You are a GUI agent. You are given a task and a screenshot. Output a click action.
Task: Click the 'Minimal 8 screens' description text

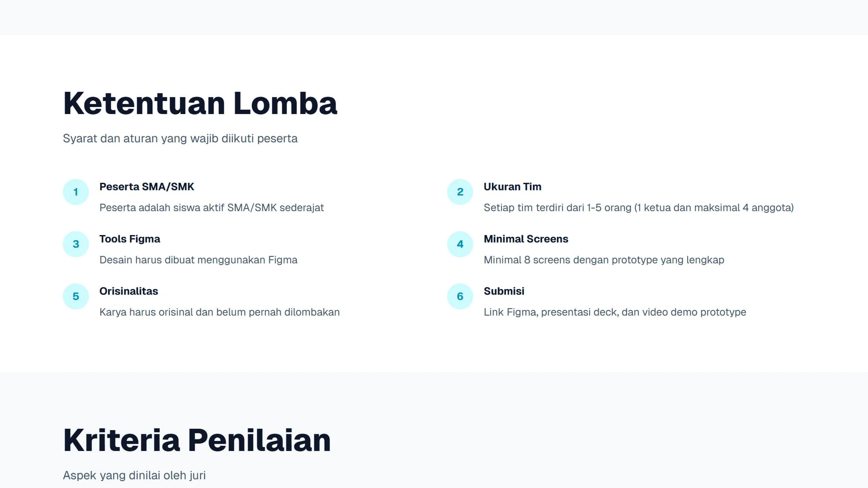pos(604,260)
